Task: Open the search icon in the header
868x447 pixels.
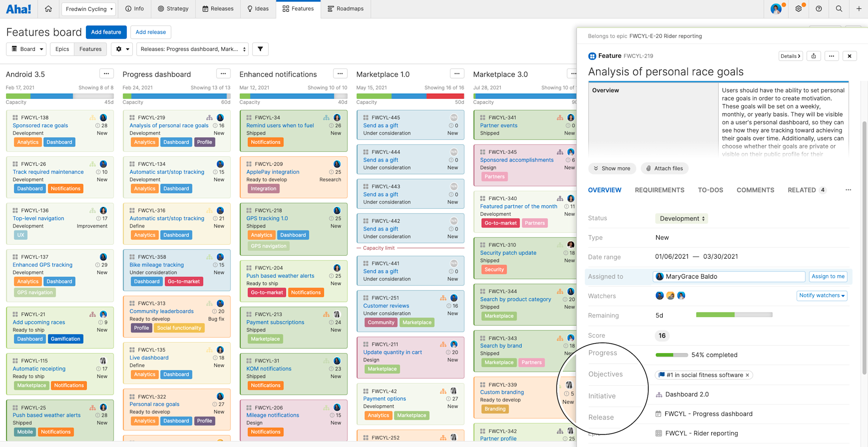Action: (839, 9)
